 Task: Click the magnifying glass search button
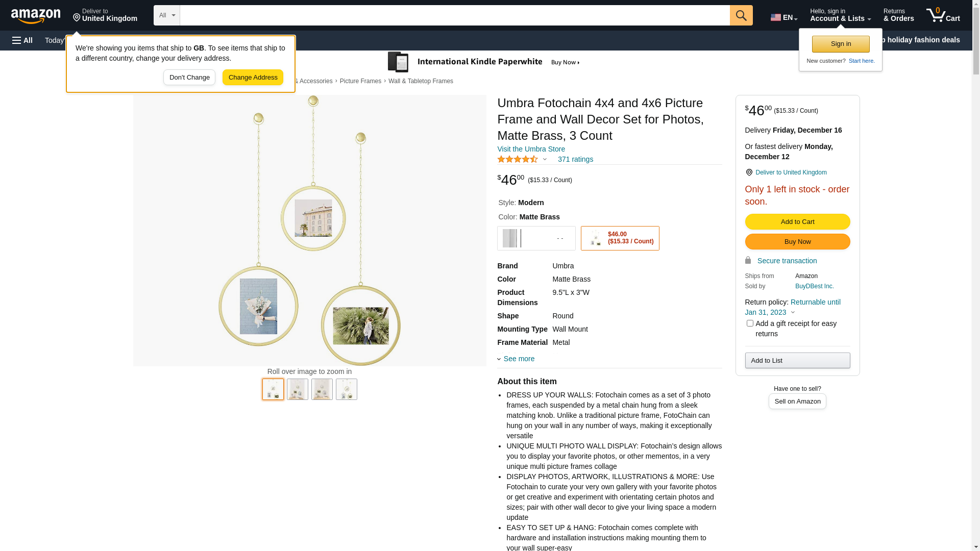pyautogui.click(x=741, y=15)
